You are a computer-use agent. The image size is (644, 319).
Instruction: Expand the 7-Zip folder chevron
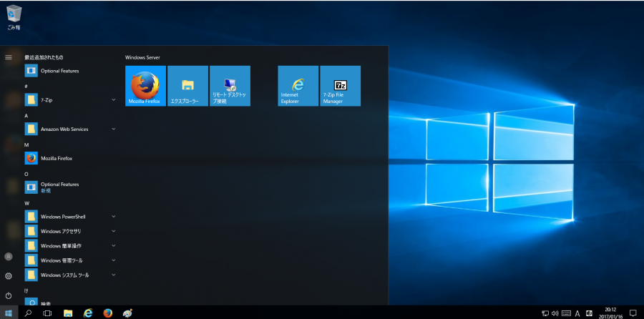[x=113, y=99]
